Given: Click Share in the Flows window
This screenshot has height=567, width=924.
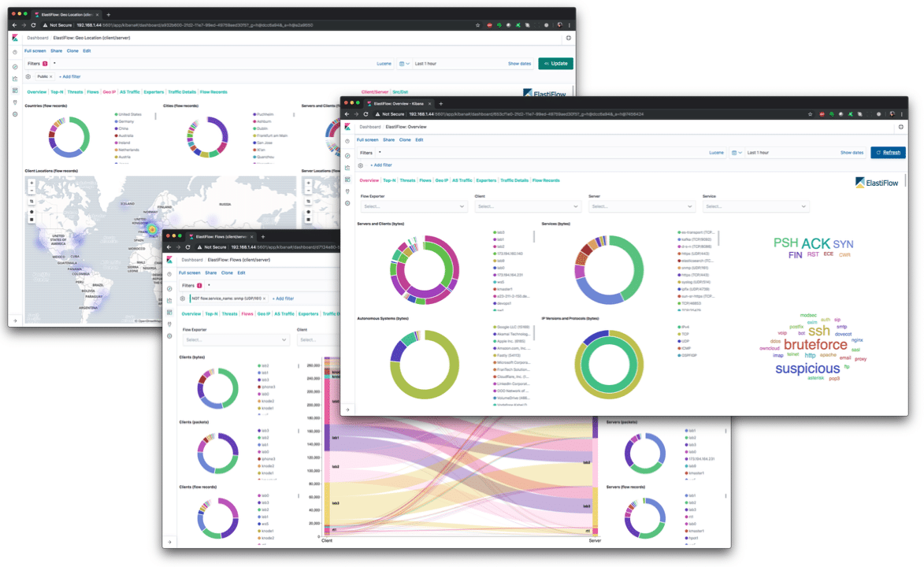Looking at the screenshot, I should (x=211, y=273).
